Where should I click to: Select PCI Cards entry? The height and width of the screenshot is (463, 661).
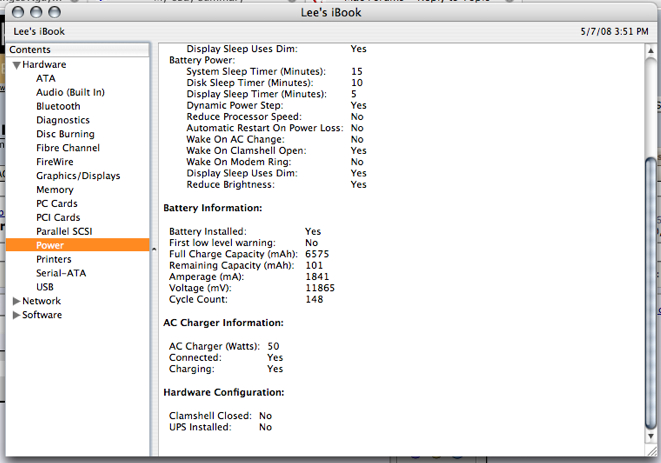click(x=58, y=218)
